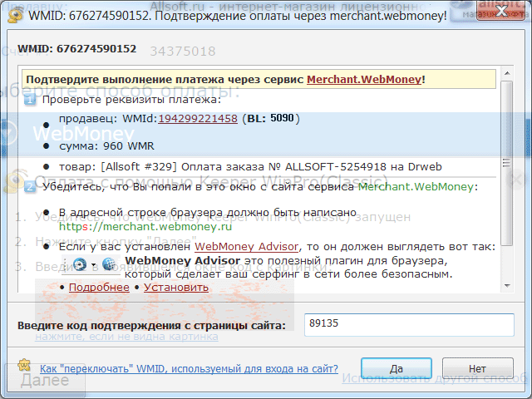Click the step 2 number icon
This screenshot has width=532, height=399.
[30, 186]
